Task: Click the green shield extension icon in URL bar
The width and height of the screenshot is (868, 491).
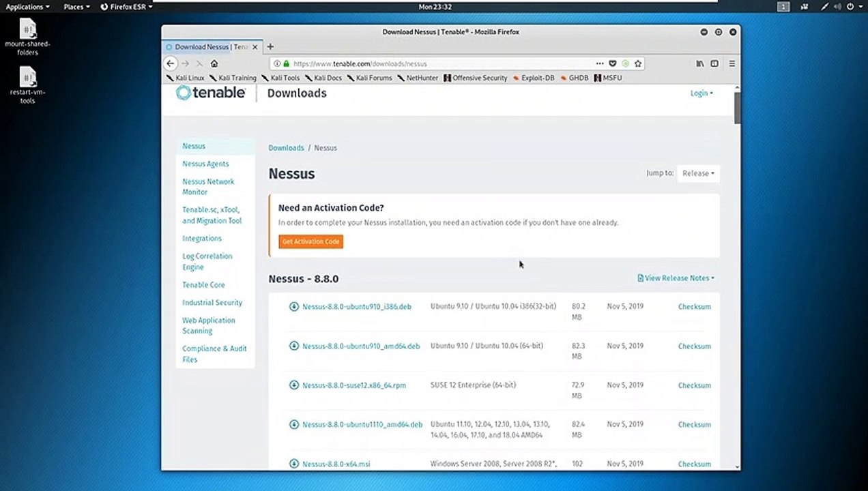Action: 625,63
